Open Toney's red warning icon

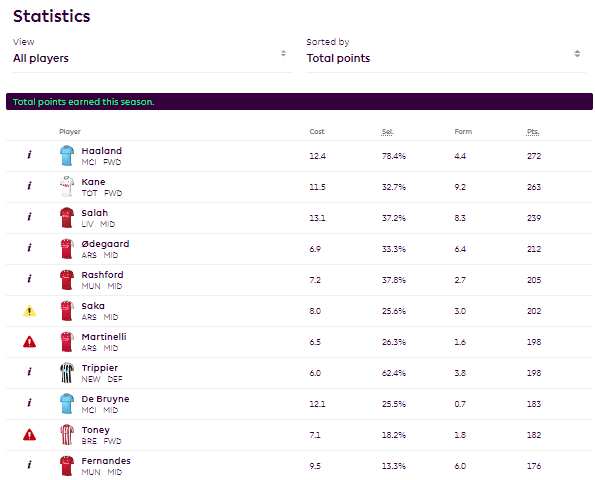tap(29, 435)
